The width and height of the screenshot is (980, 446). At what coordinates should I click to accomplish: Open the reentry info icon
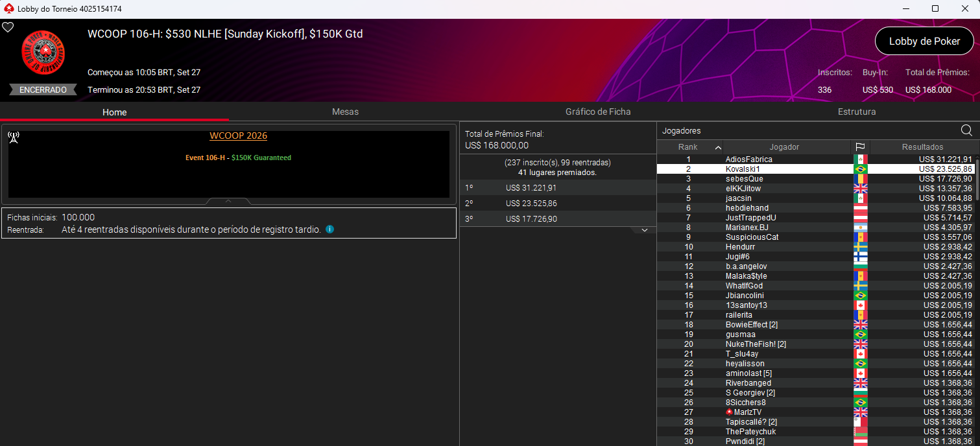(329, 229)
